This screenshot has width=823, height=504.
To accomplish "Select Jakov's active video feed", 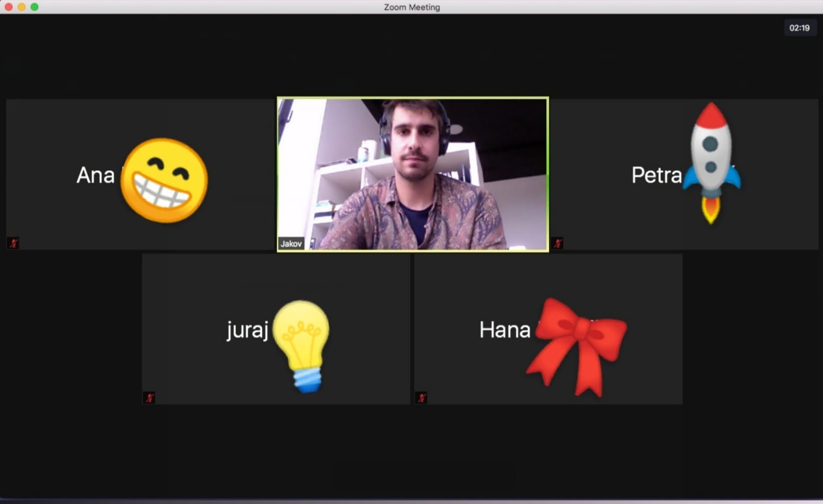I will pos(413,174).
